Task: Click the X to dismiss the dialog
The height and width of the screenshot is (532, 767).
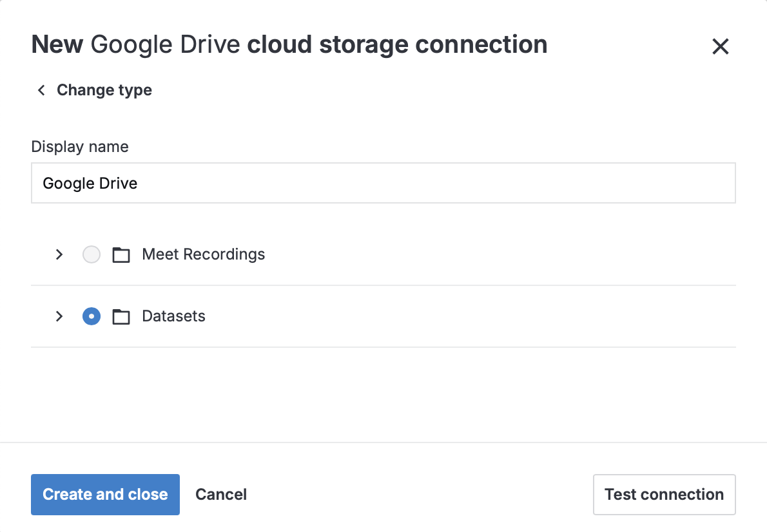Action: pyautogui.click(x=720, y=46)
